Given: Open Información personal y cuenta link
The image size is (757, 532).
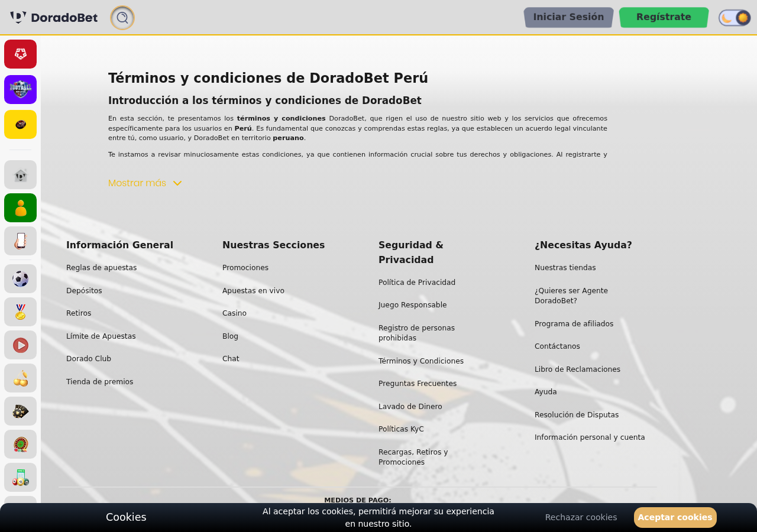Looking at the screenshot, I should click(590, 437).
